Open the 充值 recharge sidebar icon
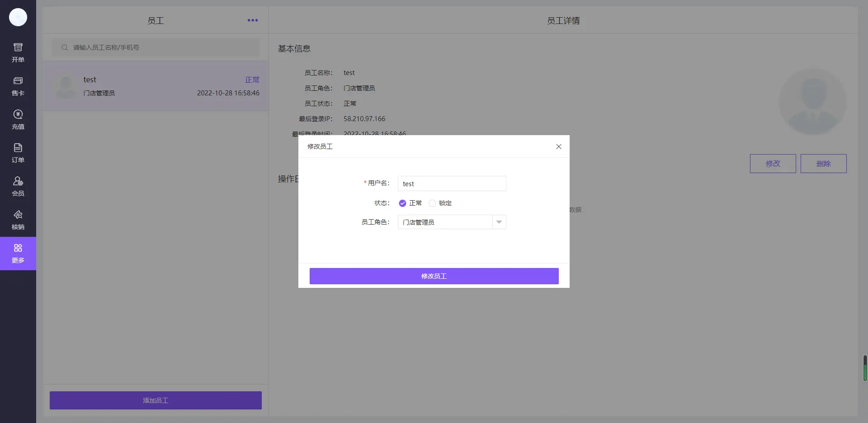Viewport: 868px width, 423px height. point(18,119)
